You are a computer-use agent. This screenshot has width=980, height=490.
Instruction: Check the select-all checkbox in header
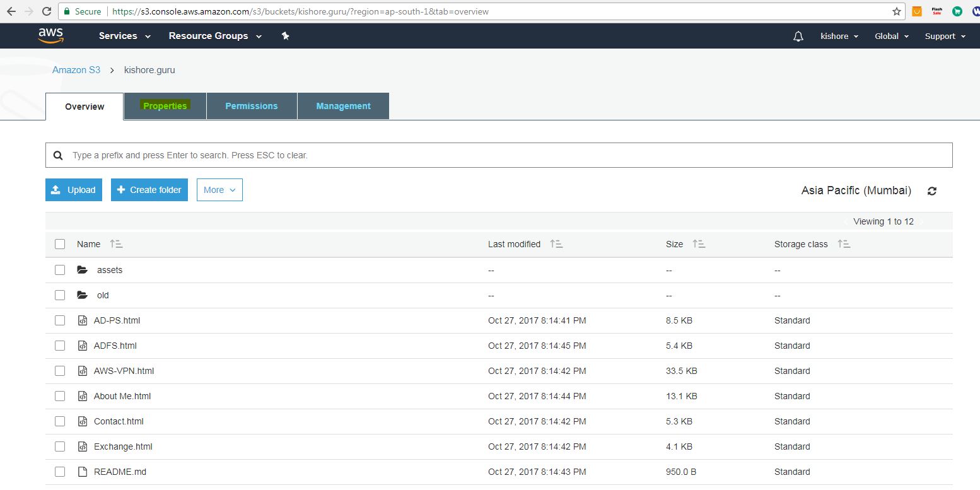point(60,244)
